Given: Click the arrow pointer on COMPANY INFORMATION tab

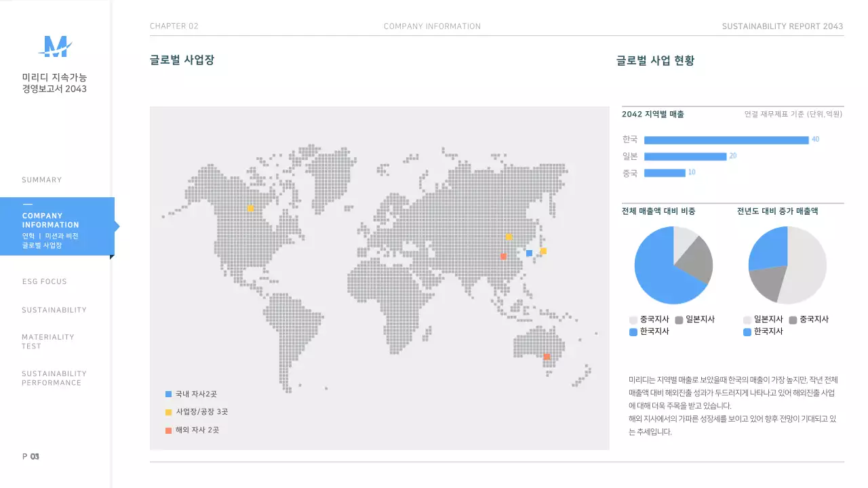Looking at the screenshot, I should tap(115, 227).
